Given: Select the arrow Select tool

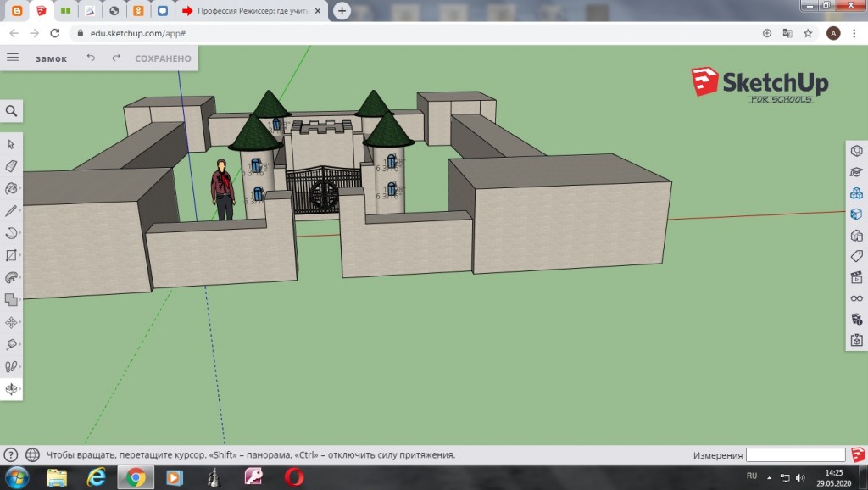Looking at the screenshot, I should tap(11, 144).
